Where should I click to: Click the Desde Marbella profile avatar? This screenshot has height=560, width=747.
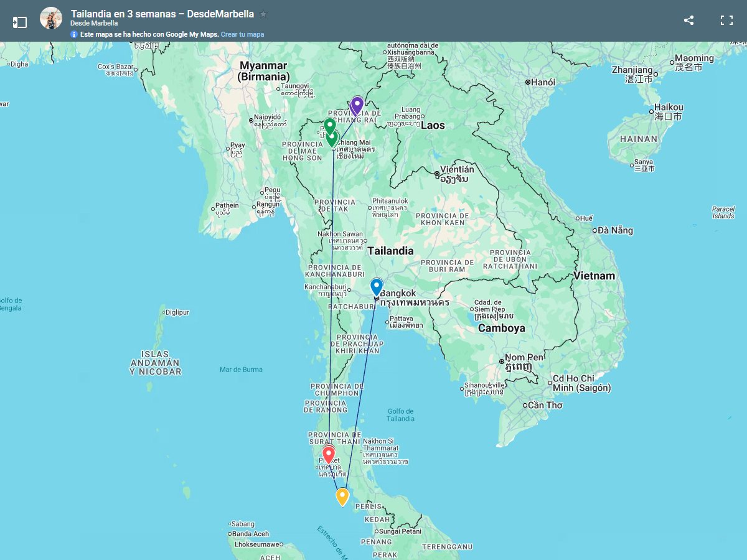(x=51, y=18)
